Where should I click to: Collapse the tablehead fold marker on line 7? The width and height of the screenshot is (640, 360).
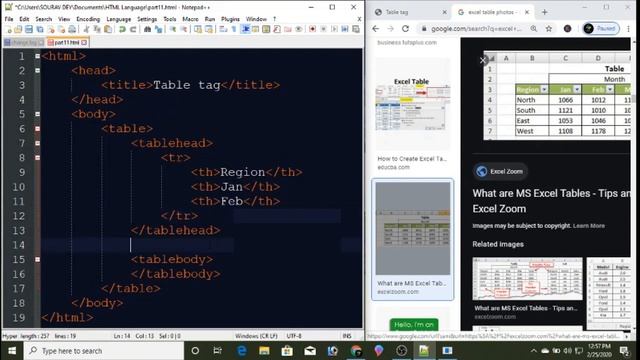[38, 143]
